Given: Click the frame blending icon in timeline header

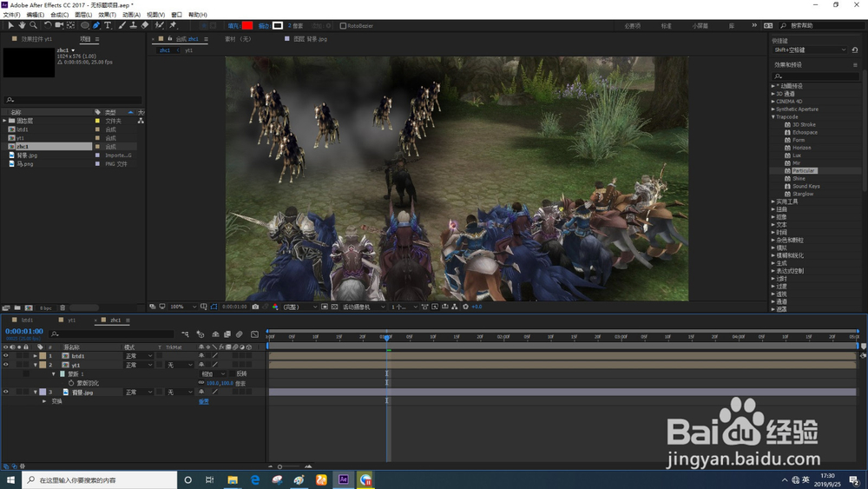Looking at the screenshot, I should pyautogui.click(x=227, y=334).
